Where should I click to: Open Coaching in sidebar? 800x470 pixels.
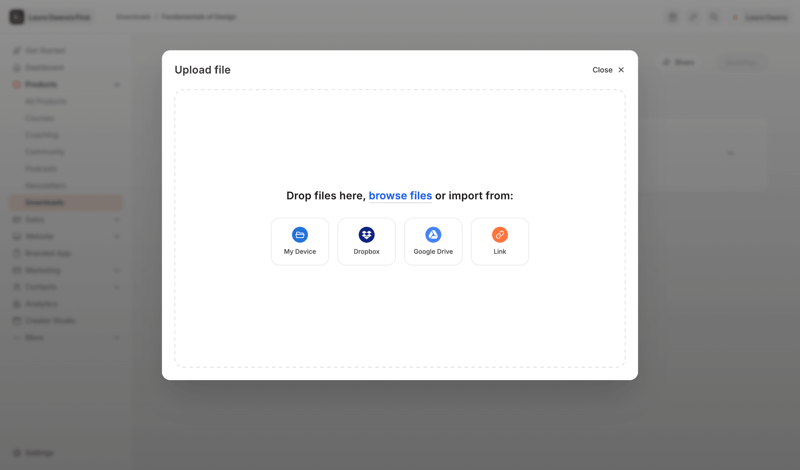(42, 135)
